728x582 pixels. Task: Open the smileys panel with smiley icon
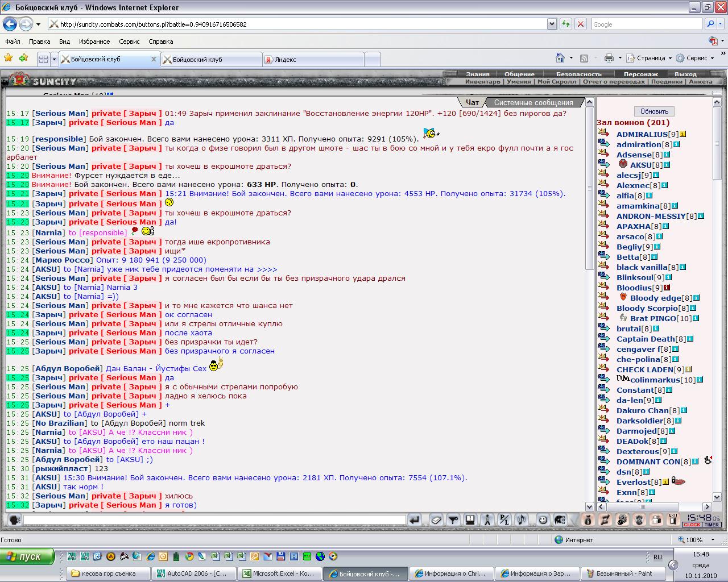(x=543, y=519)
